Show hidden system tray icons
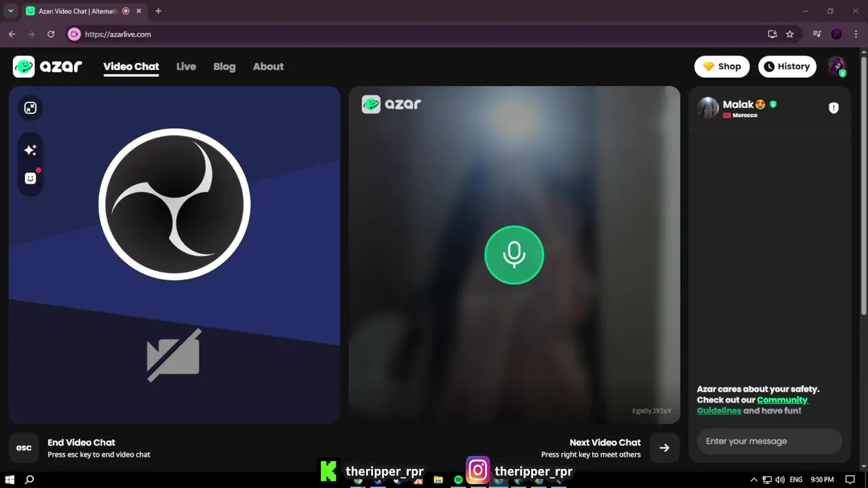 click(x=753, y=480)
